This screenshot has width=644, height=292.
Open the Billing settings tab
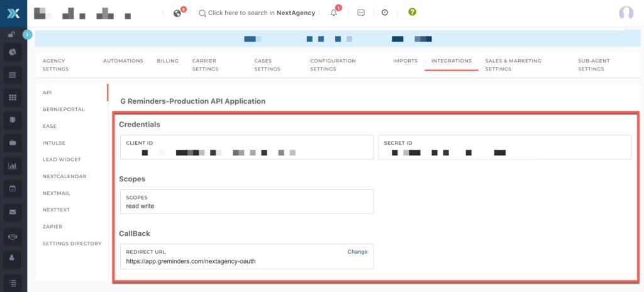click(167, 61)
